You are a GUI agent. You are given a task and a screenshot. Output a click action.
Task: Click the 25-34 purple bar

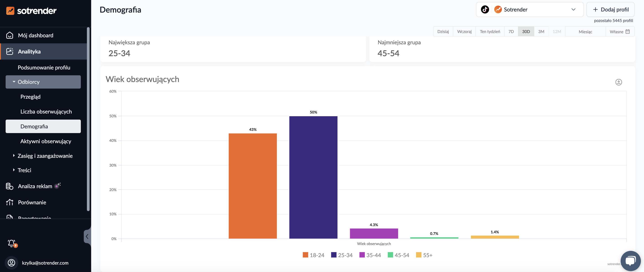313,177
